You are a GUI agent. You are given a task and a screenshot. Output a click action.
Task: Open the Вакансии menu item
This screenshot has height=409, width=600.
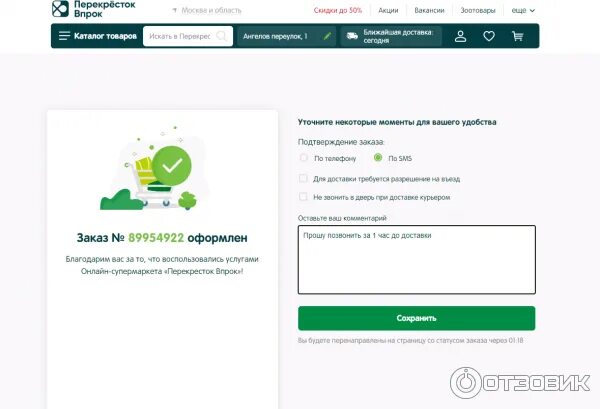(429, 10)
